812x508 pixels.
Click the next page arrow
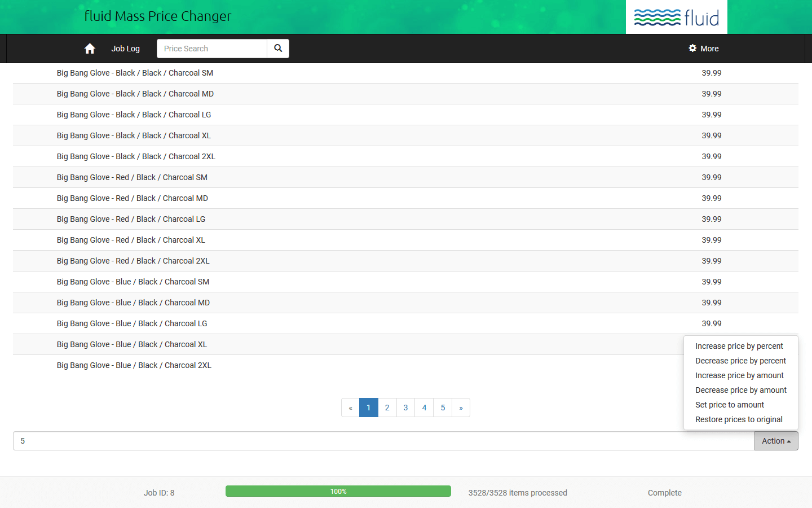click(461, 408)
